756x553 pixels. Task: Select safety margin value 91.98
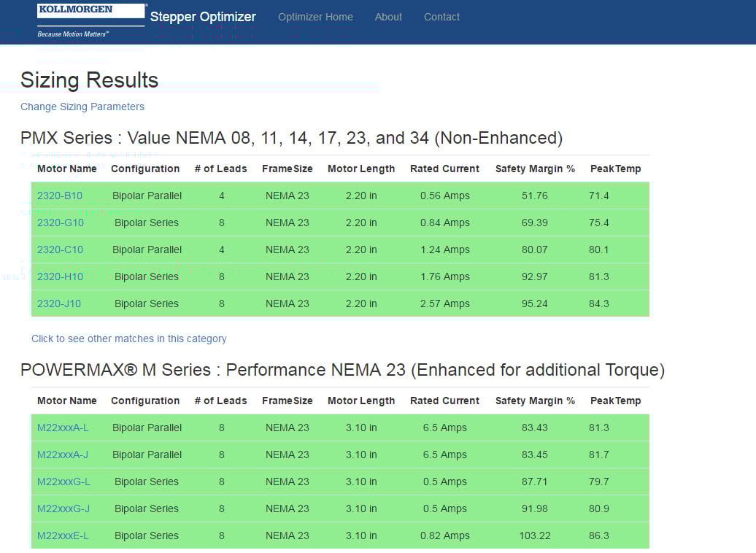(x=535, y=508)
